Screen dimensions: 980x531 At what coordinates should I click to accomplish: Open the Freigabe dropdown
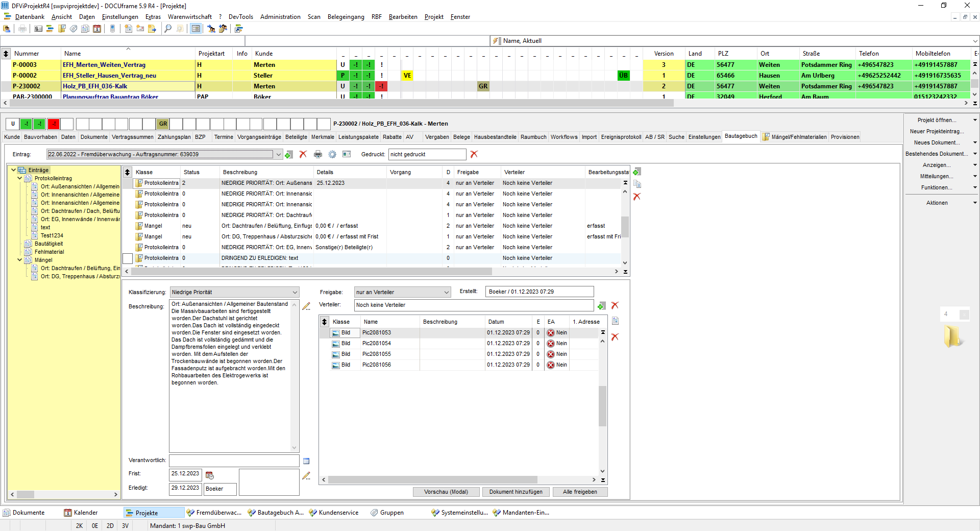(446, 293)
